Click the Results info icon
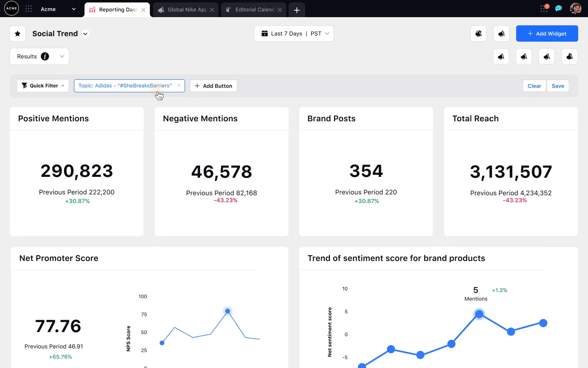Image resolution: width=588 pixels, height=368 pixels. (x=45, y=56)
